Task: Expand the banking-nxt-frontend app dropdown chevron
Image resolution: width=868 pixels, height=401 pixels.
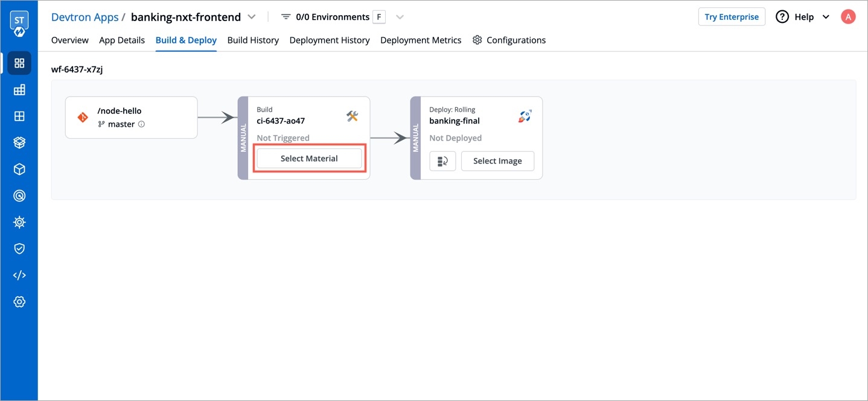Action: pyautogui.click(x=252, y=17)
